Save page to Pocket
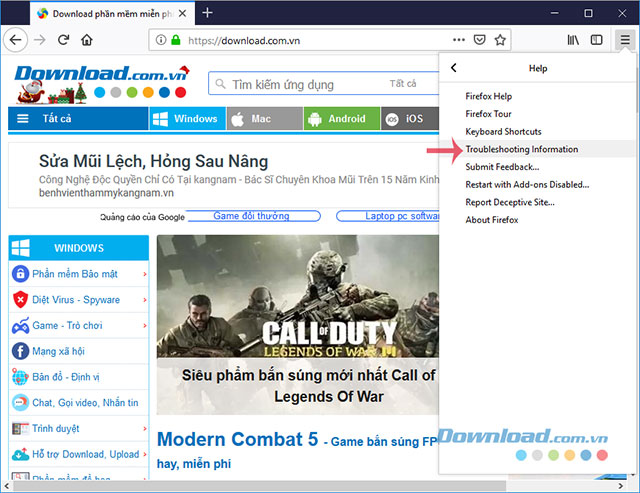Screen dimensions: 640x493 [479, 40]
